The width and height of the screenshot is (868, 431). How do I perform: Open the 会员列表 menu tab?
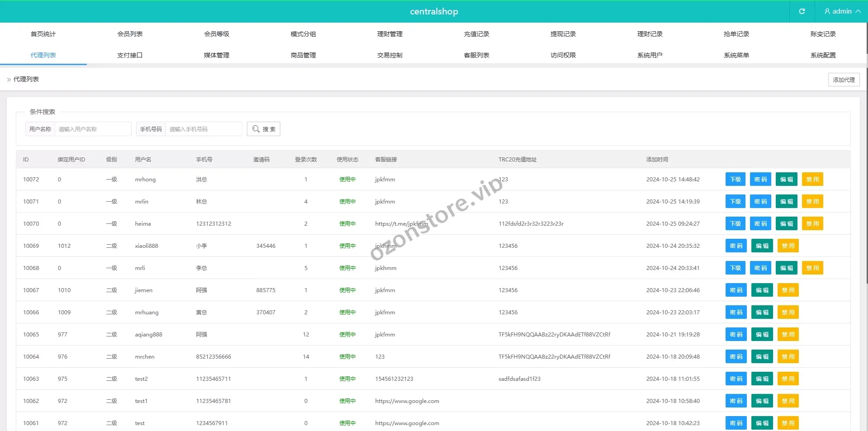click(x=130, y=34)
